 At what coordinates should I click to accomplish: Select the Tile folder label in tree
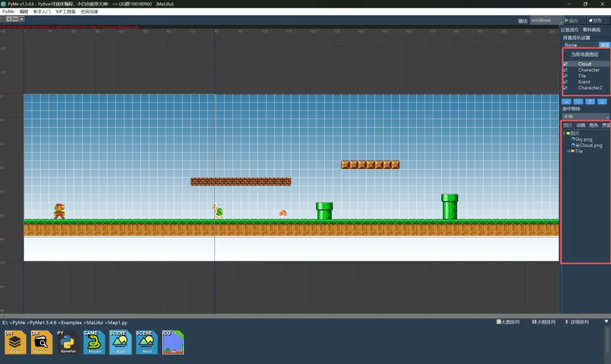point(579,151)
